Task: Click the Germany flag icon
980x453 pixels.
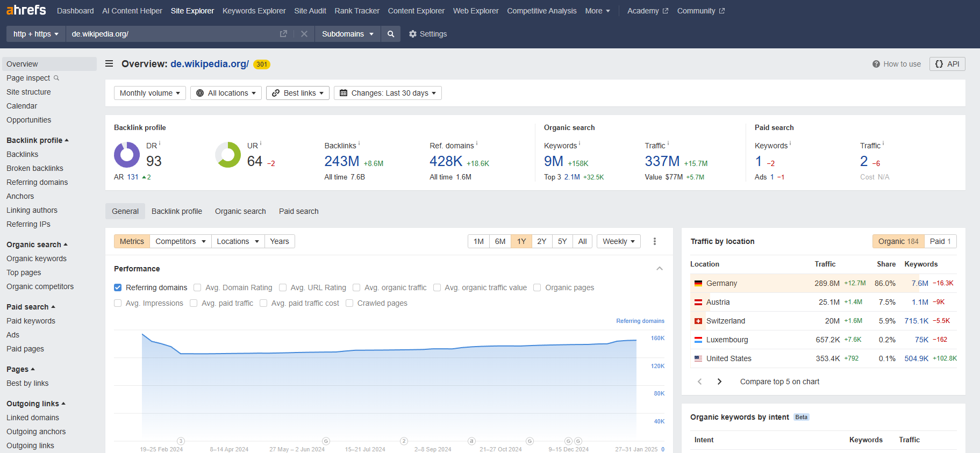Action: point(698,283)
